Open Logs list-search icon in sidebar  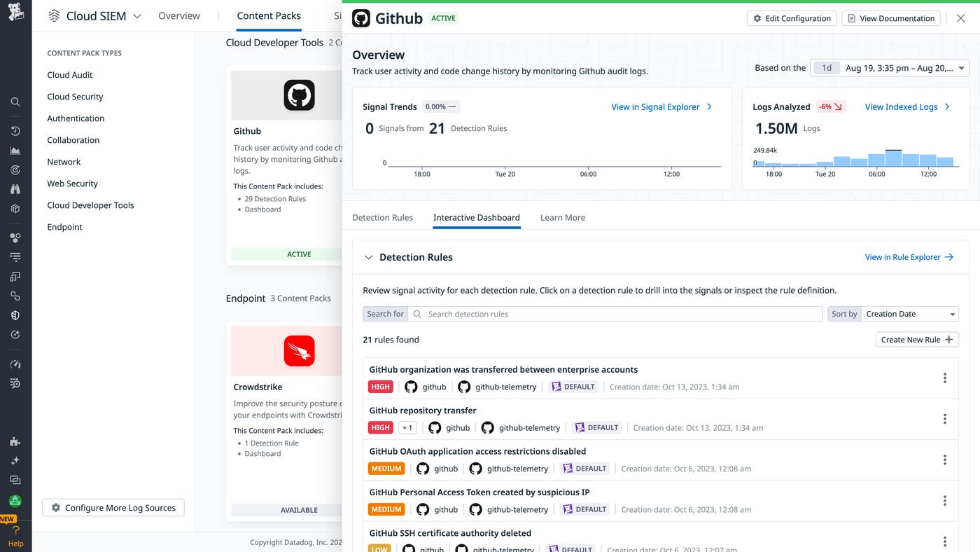click(15, 383)
